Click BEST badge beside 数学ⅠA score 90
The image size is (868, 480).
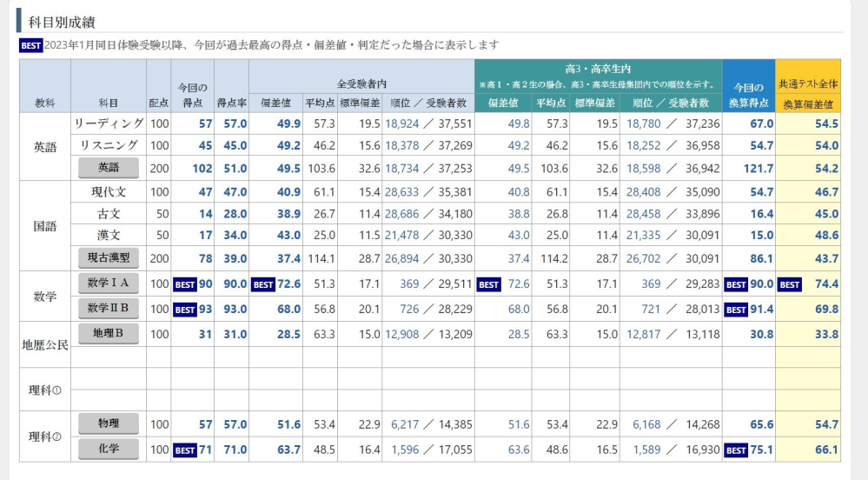coord(185,284)
